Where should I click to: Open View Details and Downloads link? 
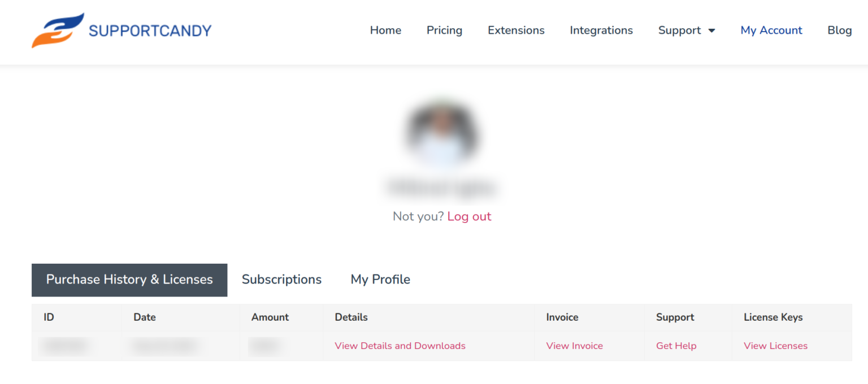coord(400,346)
